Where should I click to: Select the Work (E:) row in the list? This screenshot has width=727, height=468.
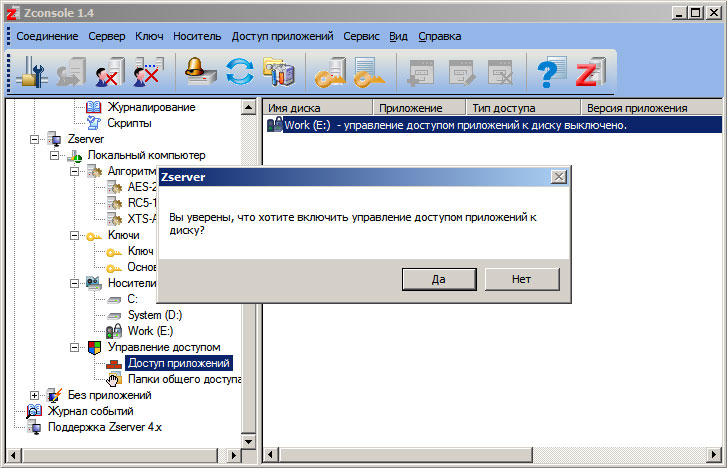(x=493, y=125)
